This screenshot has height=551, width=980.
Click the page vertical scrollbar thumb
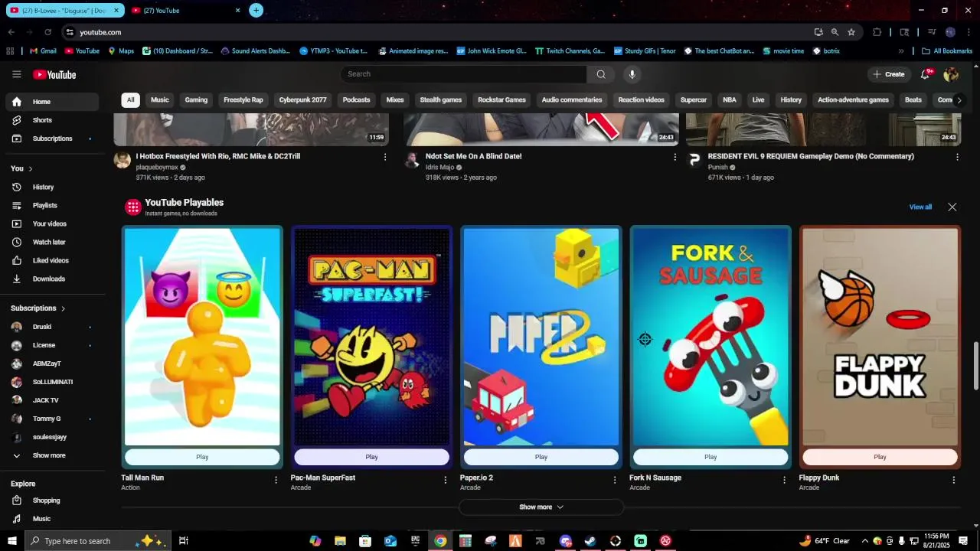tap(975, 366)
